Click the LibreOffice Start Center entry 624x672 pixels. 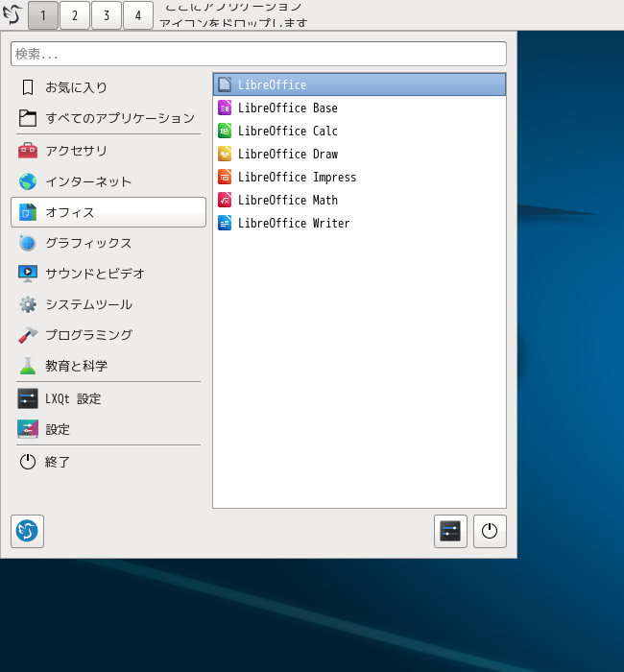[272, 85]
